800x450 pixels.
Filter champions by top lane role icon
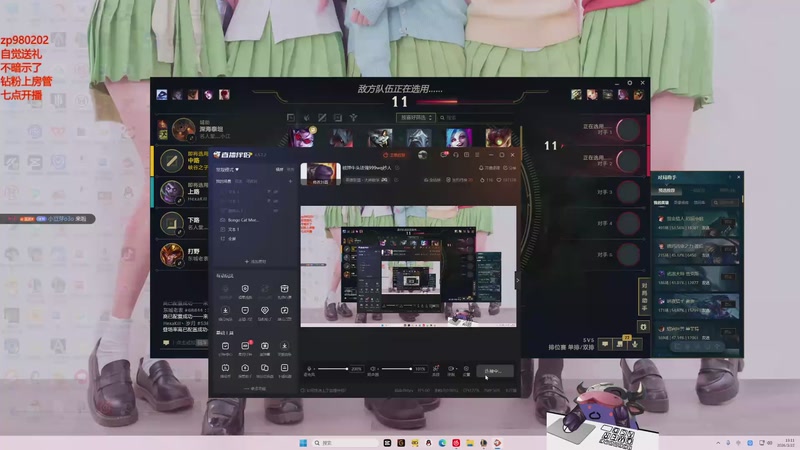point(291,117)
